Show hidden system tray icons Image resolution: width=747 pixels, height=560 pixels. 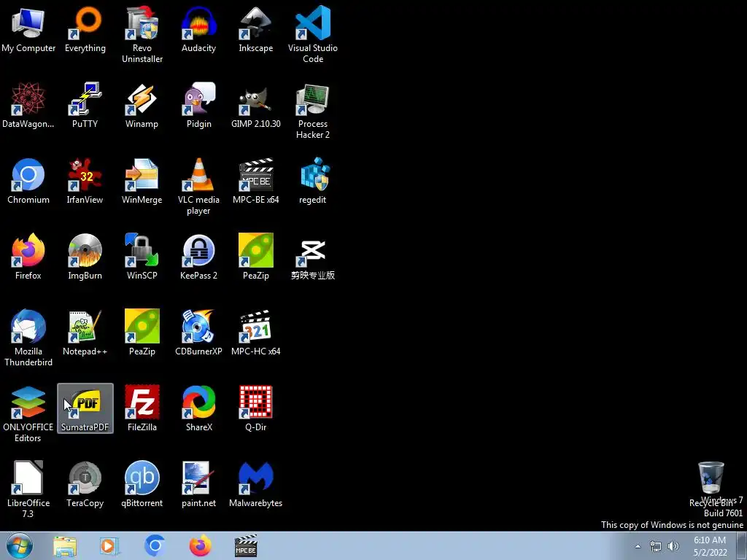638,546
